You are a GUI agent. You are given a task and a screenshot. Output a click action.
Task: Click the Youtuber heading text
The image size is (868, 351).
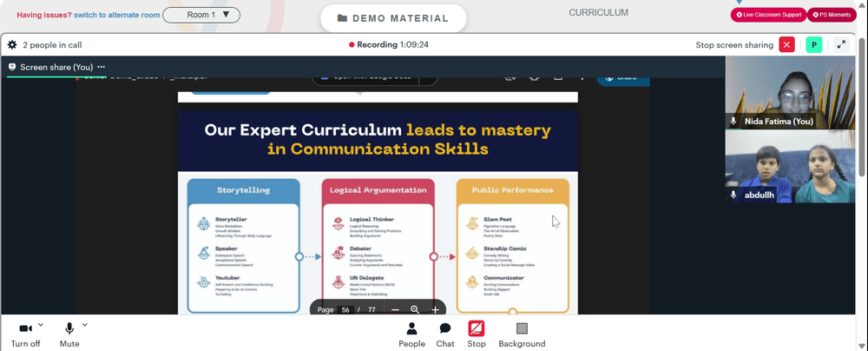[227, 278]
